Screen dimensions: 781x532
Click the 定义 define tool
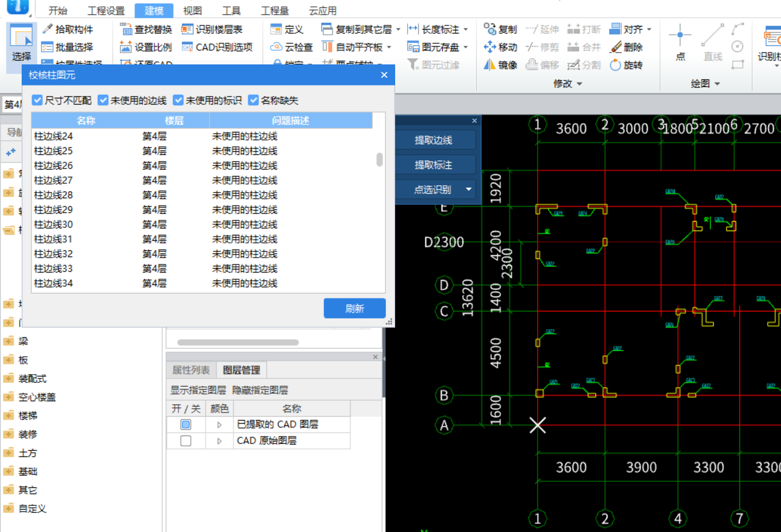point(287,29)
